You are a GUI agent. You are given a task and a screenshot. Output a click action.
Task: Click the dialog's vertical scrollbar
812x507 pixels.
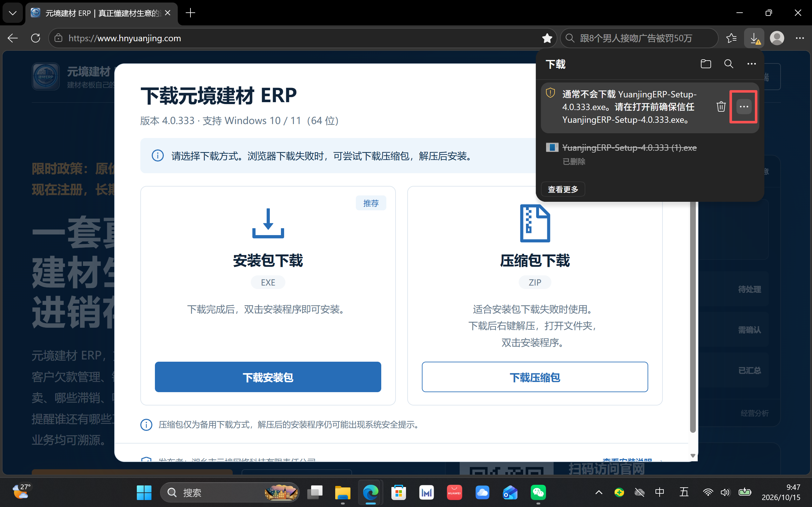click(x=693, y=315)
